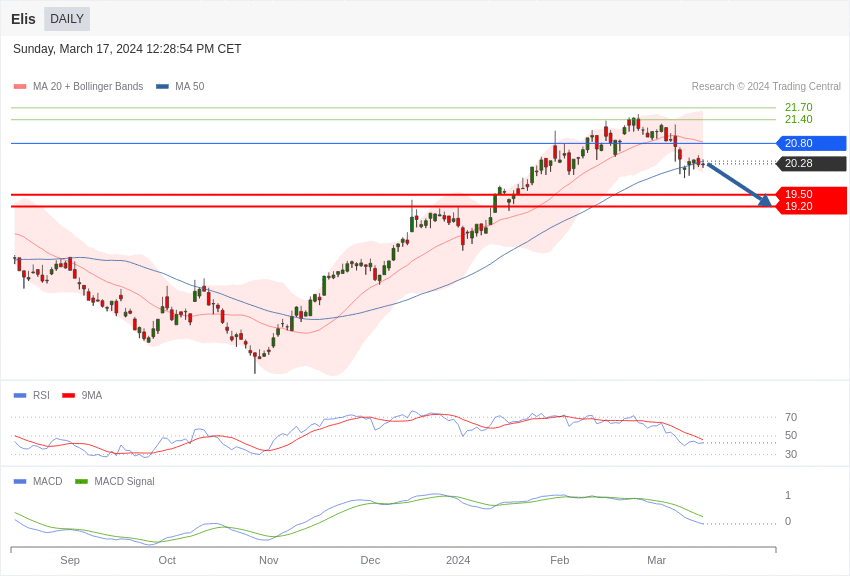This screenshot has width=850, height=576.
Task: Click the RSI 70 level label
Action: (x=791, y=417)
